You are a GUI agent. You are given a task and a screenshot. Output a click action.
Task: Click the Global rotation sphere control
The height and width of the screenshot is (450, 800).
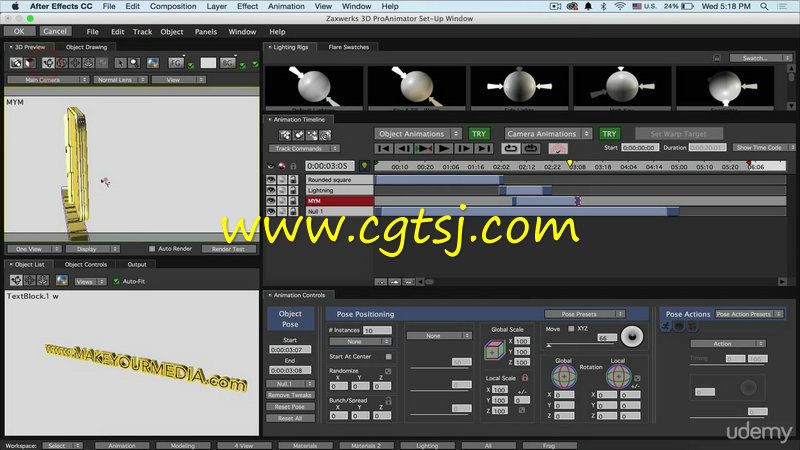pos(564,377)
